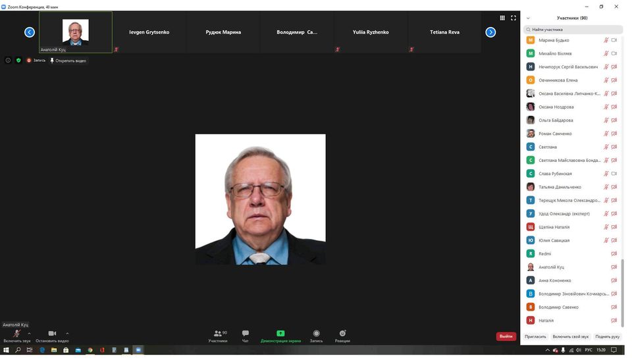632x364 pixels.
Task: Unmute microphone with Включить звук
Action: coord(16,334)
